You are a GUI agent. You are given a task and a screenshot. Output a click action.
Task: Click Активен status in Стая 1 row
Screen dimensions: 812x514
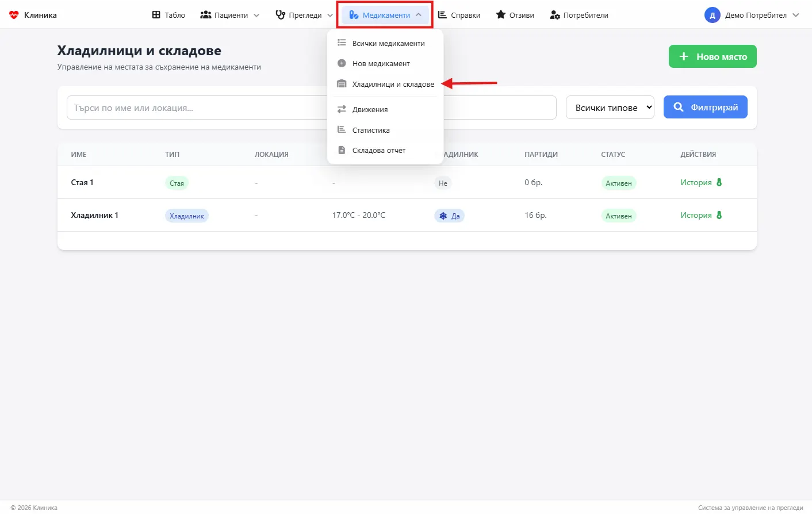[619, 183]
